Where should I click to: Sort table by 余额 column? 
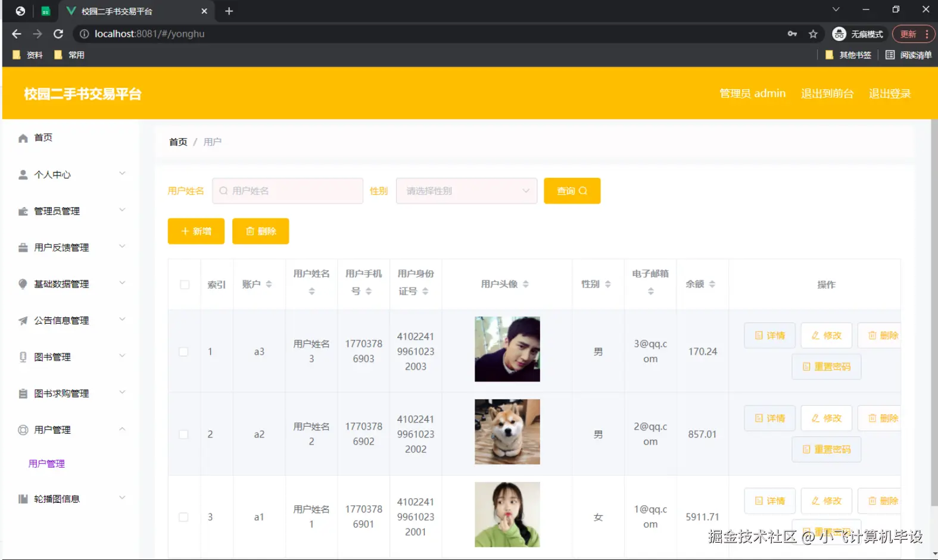click(x=712, y=284)
